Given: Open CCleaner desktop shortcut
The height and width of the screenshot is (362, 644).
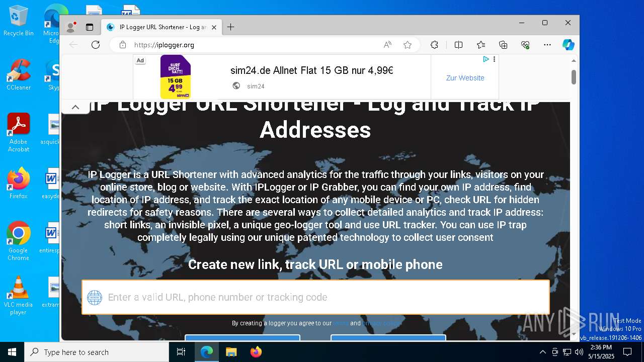Looking at the screenshot, I should pyautogui.click(x=18, y=74).
